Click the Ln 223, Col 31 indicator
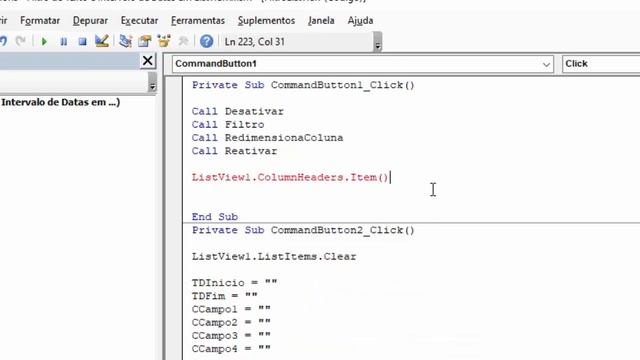Screen dimensions: 640x360 pyautogui.click(x=255, y=42)
